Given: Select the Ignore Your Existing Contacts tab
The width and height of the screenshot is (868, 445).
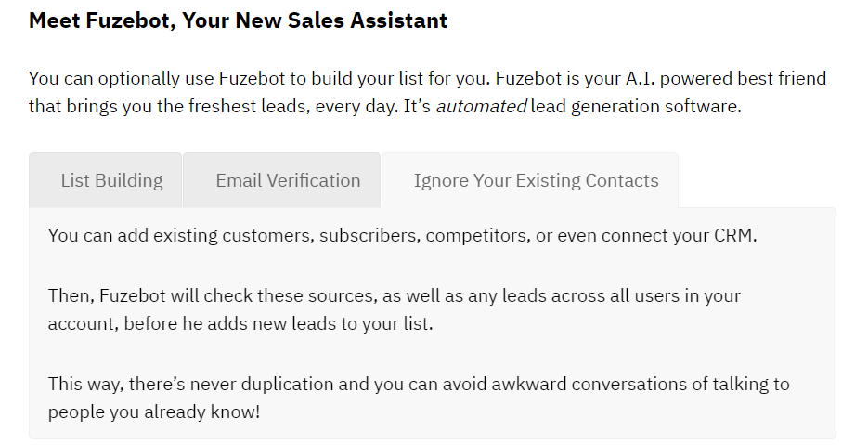Looking at the screenshot, I should pyautogui.click(x=530, y=180).
